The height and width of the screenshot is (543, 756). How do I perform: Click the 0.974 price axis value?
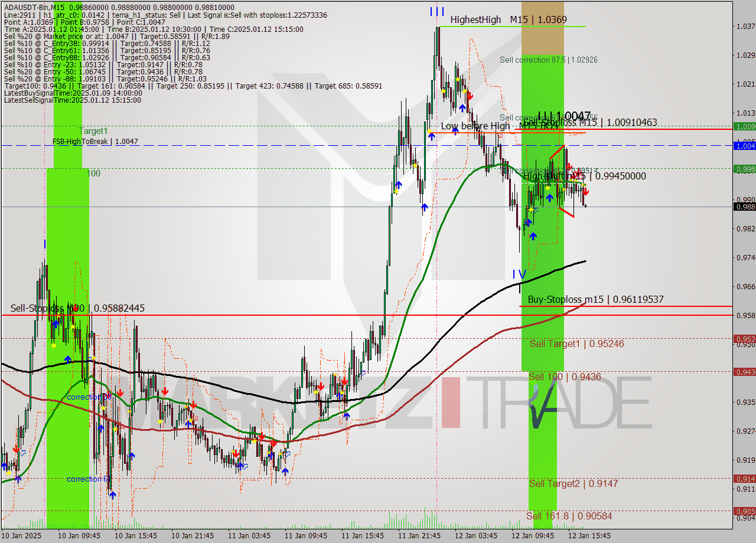pyautogui.click(x=746, y=257)
